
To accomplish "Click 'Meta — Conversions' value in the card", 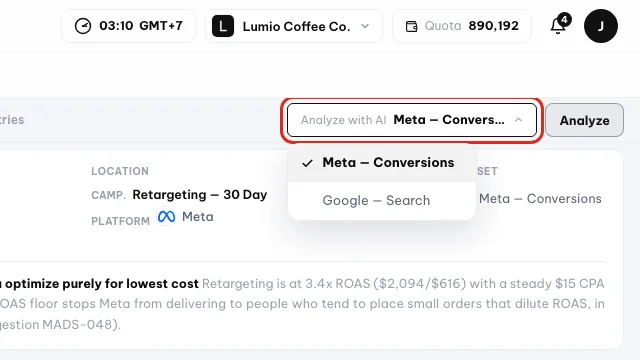I will tap(540, 199).
